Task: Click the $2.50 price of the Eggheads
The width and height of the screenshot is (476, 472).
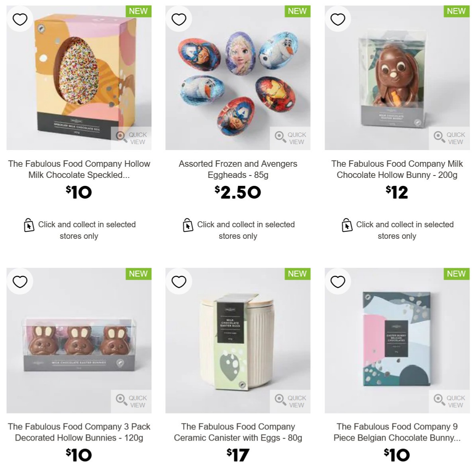Action: tap(238, 192)
